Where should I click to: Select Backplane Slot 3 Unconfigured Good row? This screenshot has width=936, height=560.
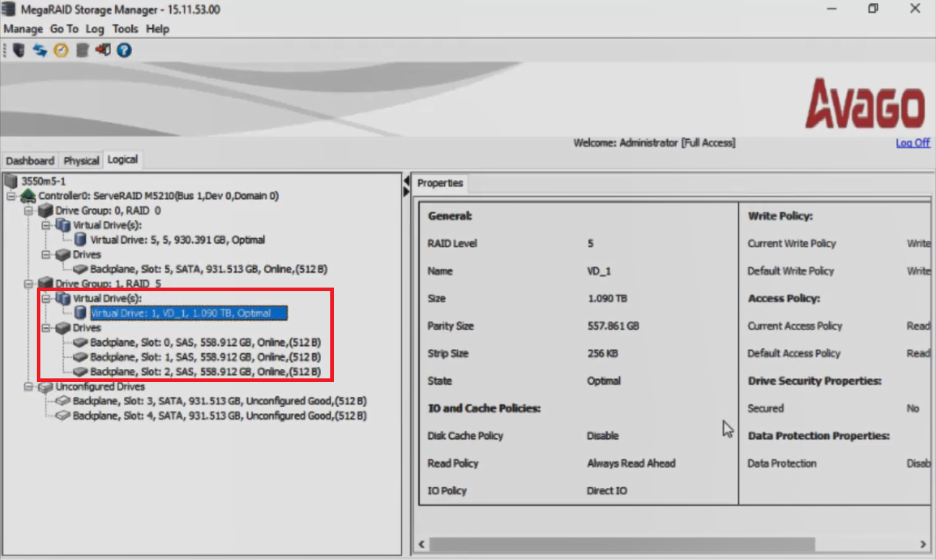pyautogui.click(x=220, y=401)
